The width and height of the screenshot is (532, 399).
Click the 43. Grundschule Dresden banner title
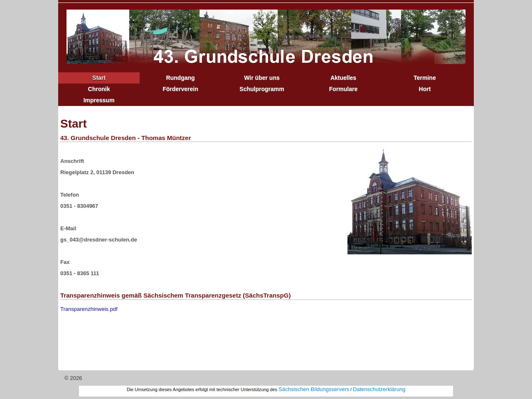click(x=264, y=57)
